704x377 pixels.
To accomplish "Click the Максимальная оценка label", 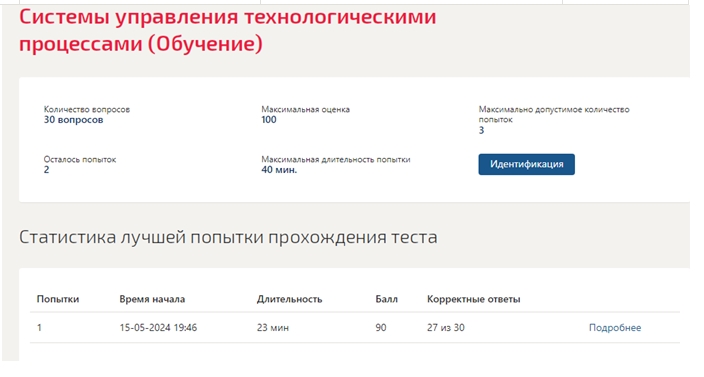I will (x=305, y=109).
